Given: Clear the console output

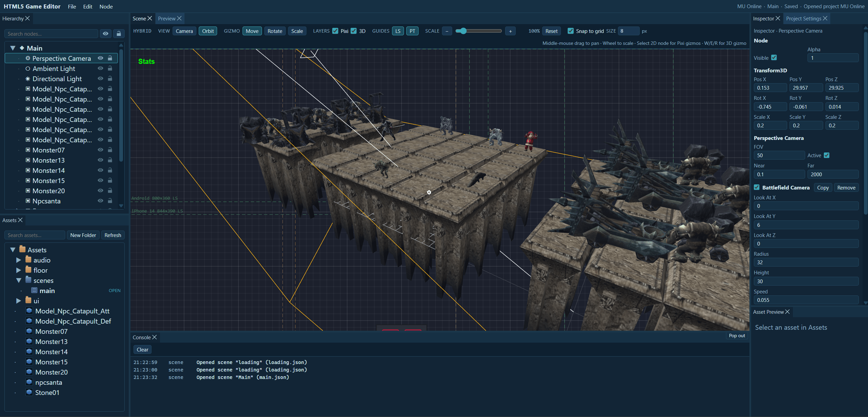Looking at the screenshot, I should (x=143, y=349).
